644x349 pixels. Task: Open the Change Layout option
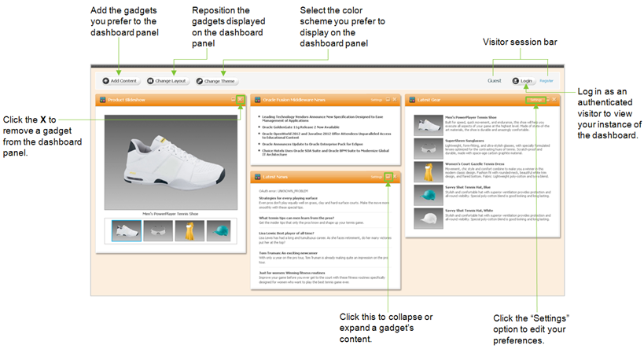point(167,81)
